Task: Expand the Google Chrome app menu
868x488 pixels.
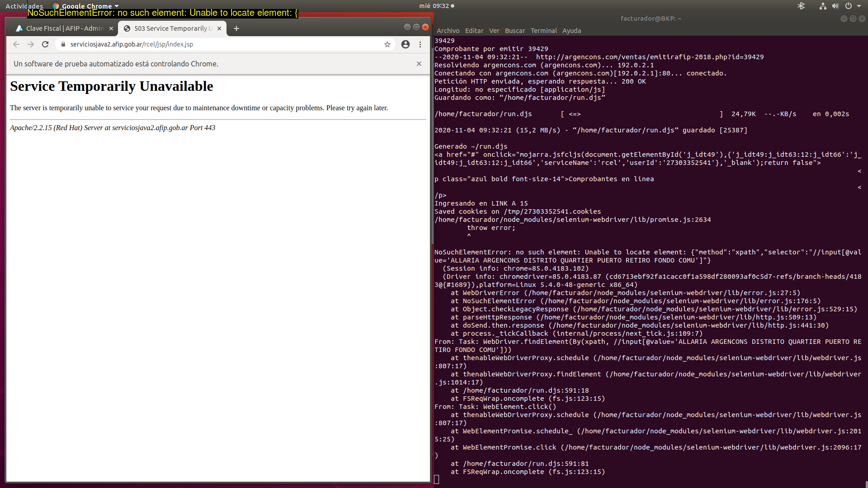Action: tap(86, 6)
